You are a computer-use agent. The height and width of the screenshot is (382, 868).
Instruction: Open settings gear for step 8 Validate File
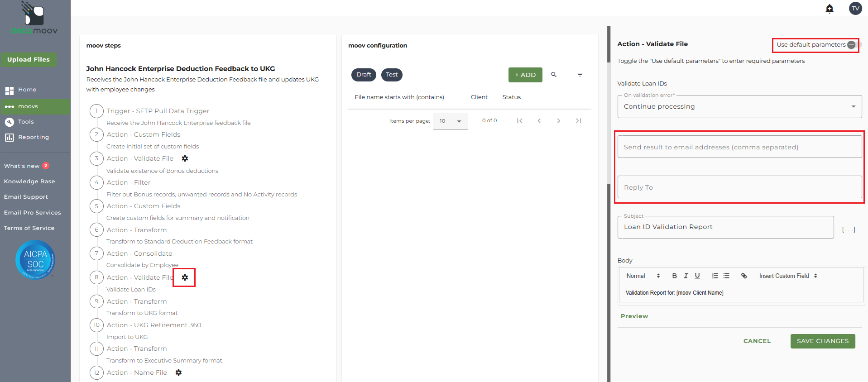coord(185,277)
